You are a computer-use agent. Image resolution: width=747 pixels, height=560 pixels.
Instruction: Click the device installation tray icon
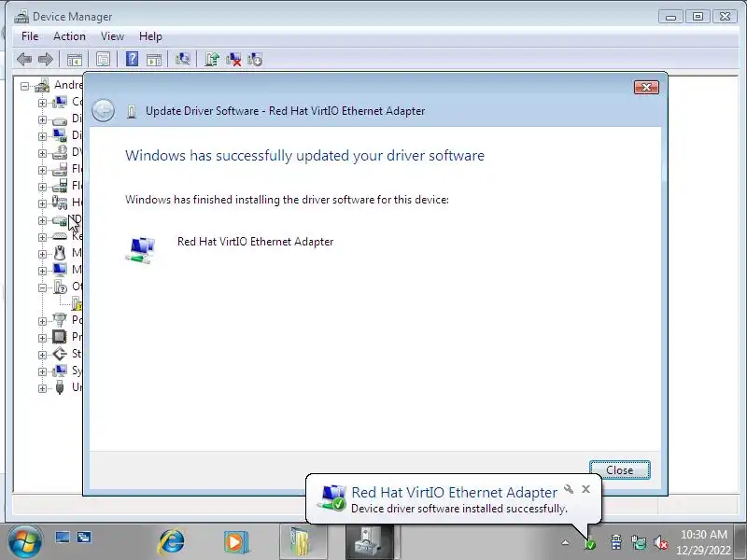tap(590, 543)
